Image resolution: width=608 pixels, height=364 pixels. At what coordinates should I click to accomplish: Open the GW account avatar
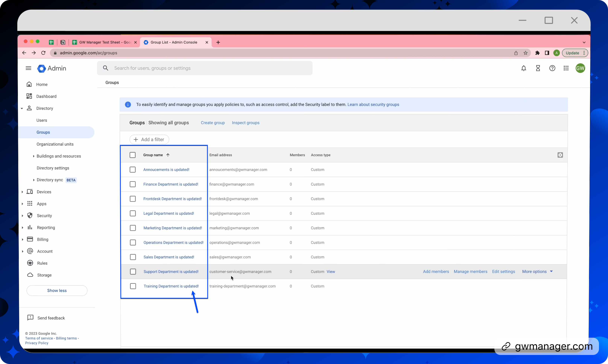point(580,68)
